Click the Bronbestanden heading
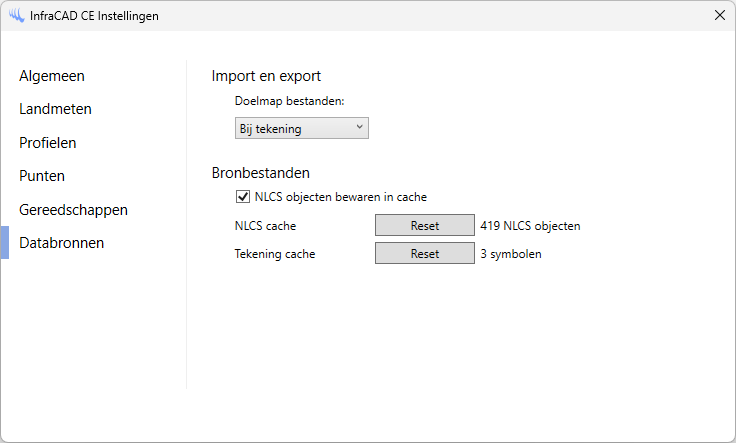The height and width of the screenshot is (443, 736). (x=261, y=173)
